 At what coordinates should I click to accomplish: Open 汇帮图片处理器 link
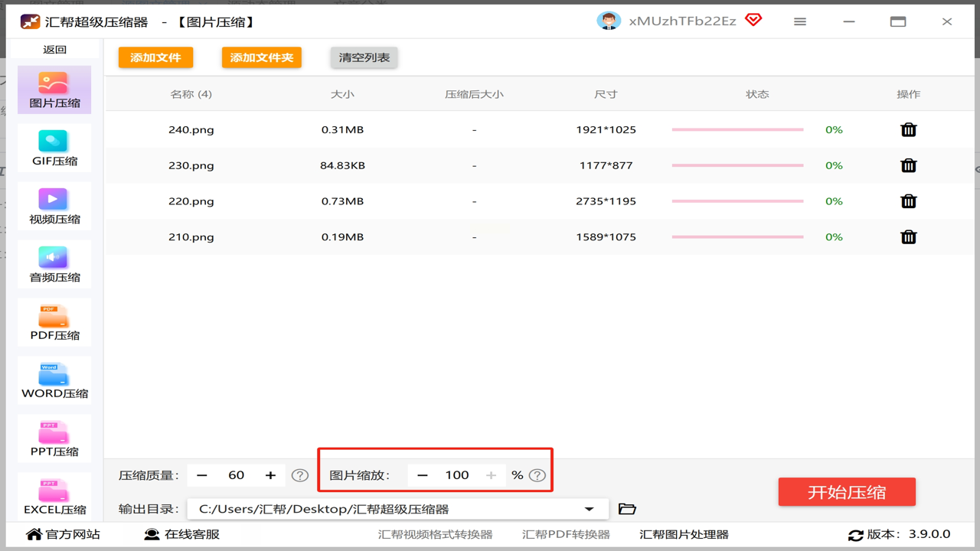684,534
